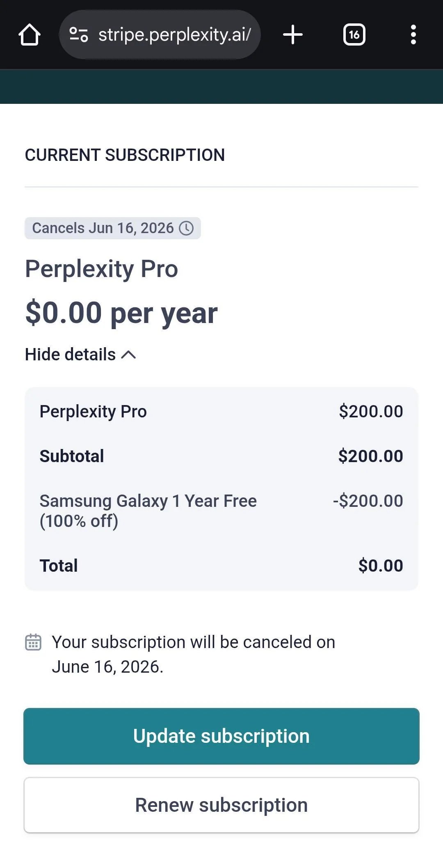Select the Perplexity Pro plan heading

[102, 269]
